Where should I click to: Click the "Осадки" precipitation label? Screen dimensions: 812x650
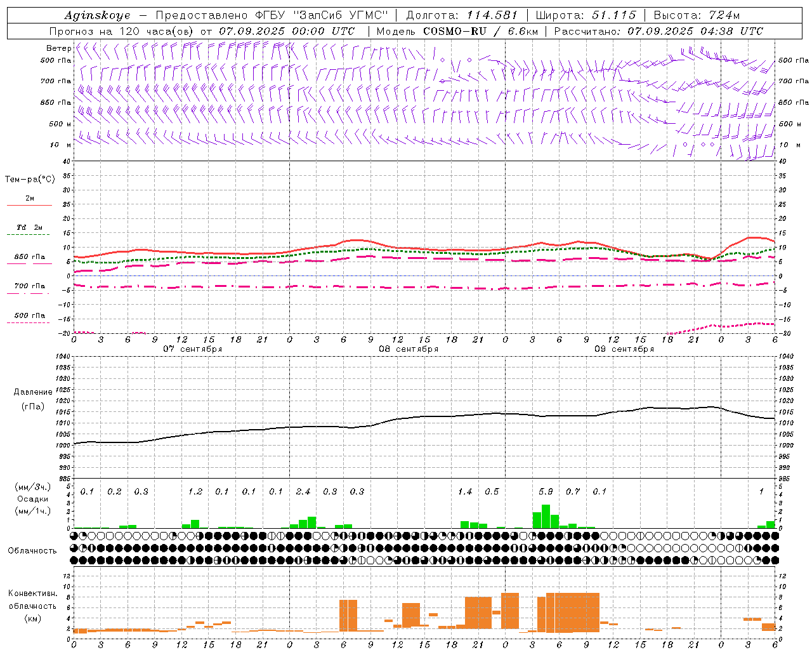pyautogui.click(x=33, y=499)
